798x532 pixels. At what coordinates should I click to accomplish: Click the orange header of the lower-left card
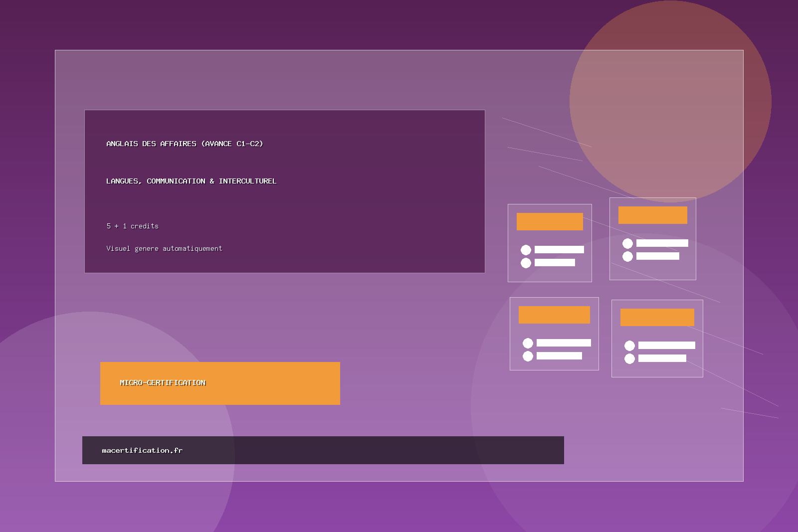coord(554,315)
